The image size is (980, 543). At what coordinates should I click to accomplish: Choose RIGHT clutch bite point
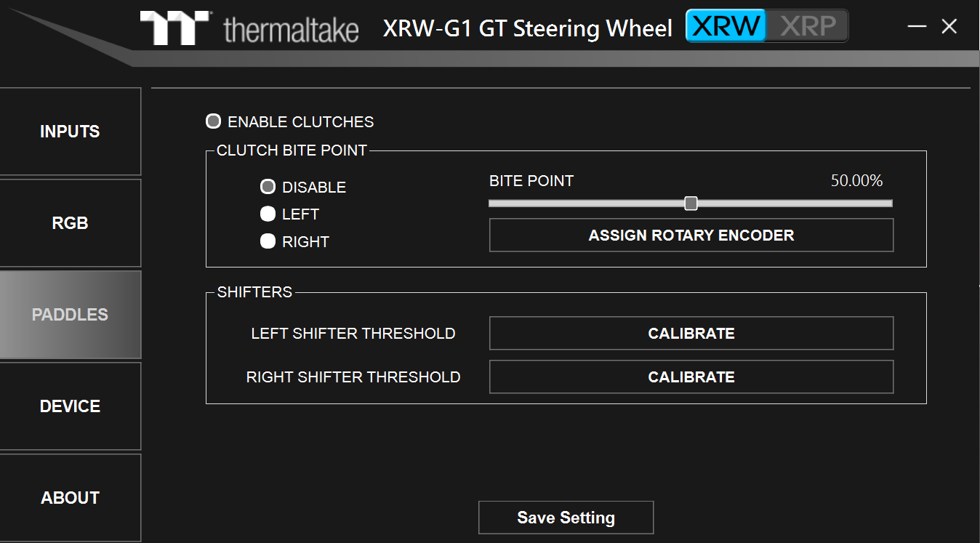[268, 241]
